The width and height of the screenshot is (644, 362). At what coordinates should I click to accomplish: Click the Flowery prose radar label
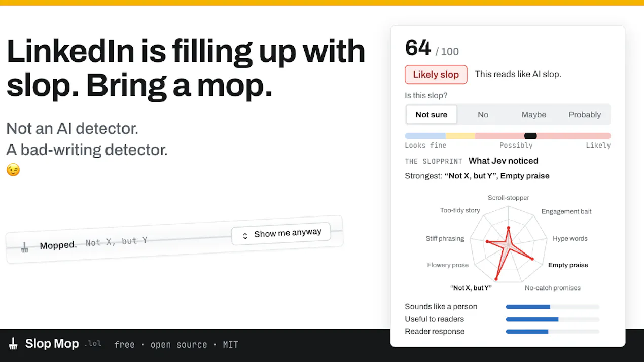pos(448,265)
